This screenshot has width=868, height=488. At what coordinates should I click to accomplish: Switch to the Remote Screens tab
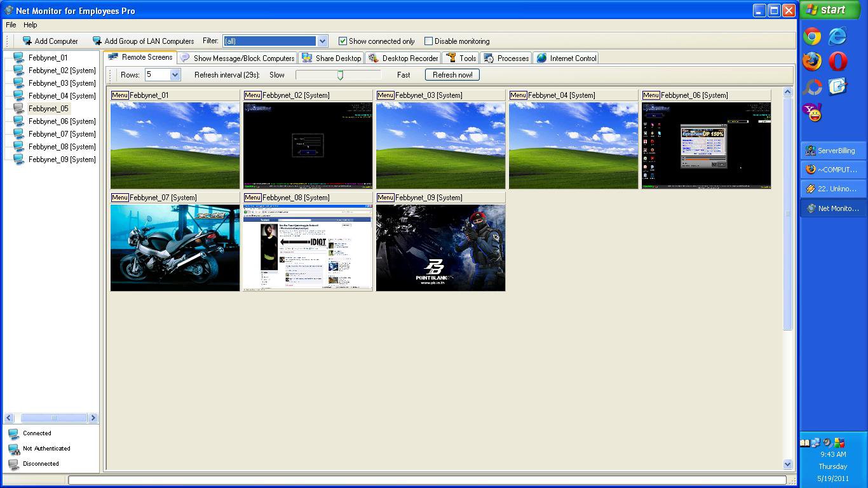click(x=140, y=57)
